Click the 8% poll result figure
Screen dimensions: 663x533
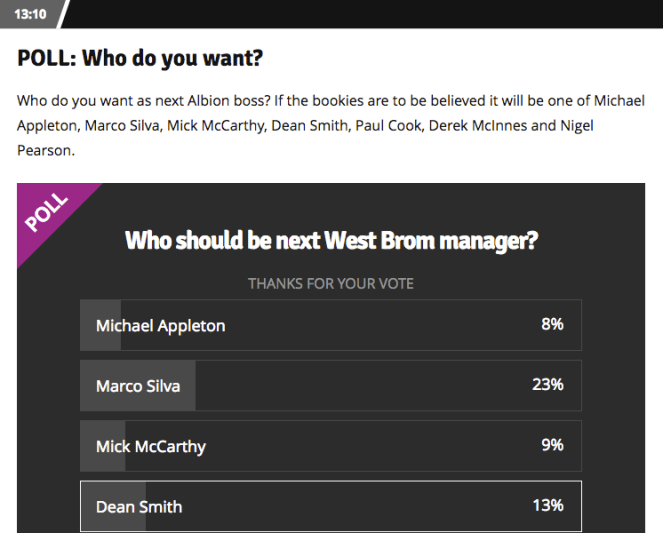coord(552,325)
